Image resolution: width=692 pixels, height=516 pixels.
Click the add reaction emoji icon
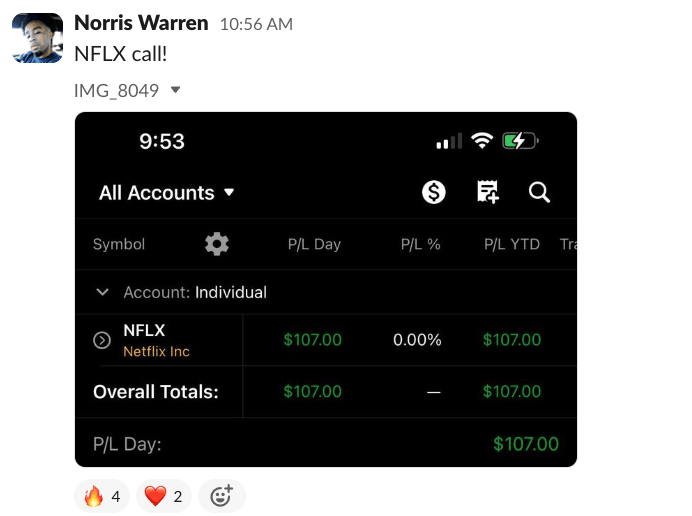click(221, 496)
